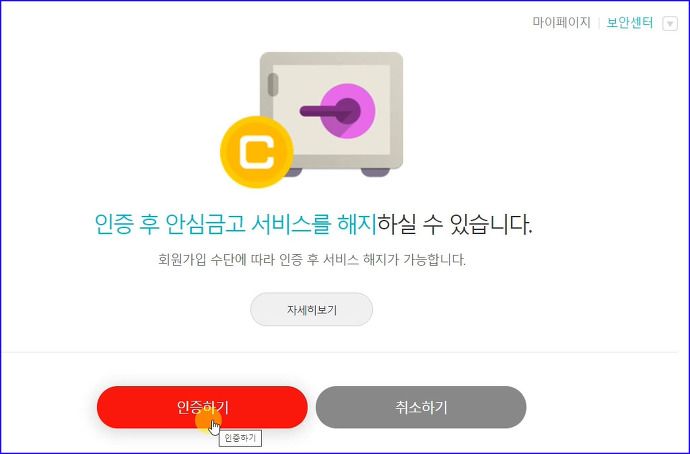The width and height of the screenshot is (690, 454).
Task: Open details with the 자세히보기 button
Action: (312, 310)
